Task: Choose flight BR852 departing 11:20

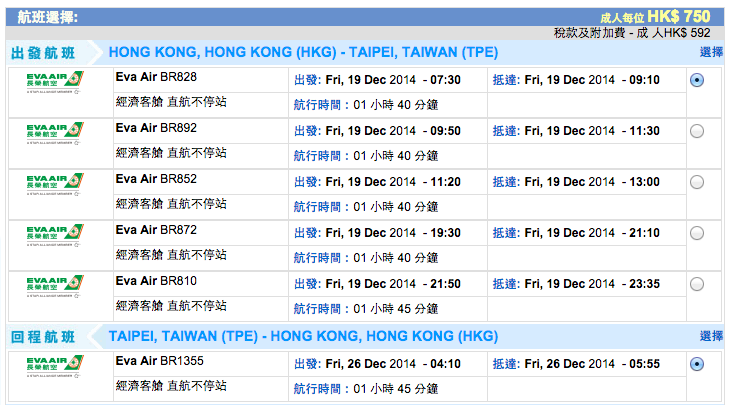Action: point(696,182)
